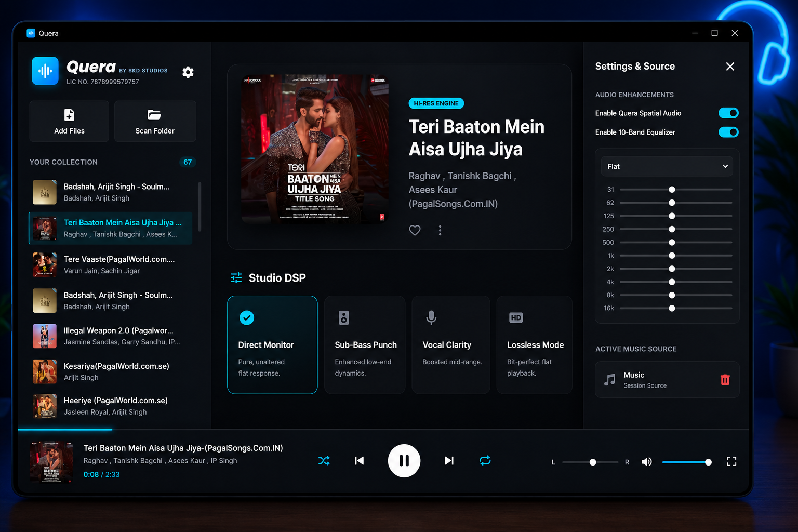Play Tere Vaaste by Varun Jain
The image size is (798, 532).
(111, 265)
